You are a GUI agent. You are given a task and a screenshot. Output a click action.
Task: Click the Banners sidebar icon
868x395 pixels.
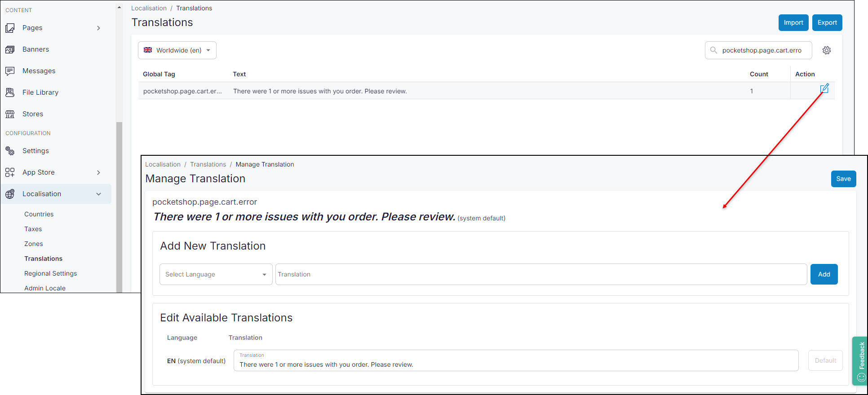(10, 49)
